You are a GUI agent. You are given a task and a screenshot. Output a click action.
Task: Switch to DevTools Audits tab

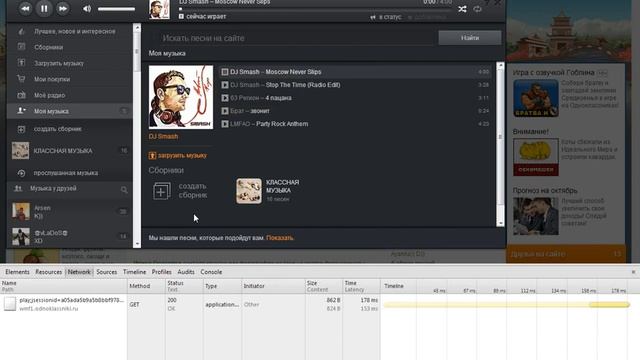(x=186, y=272)
